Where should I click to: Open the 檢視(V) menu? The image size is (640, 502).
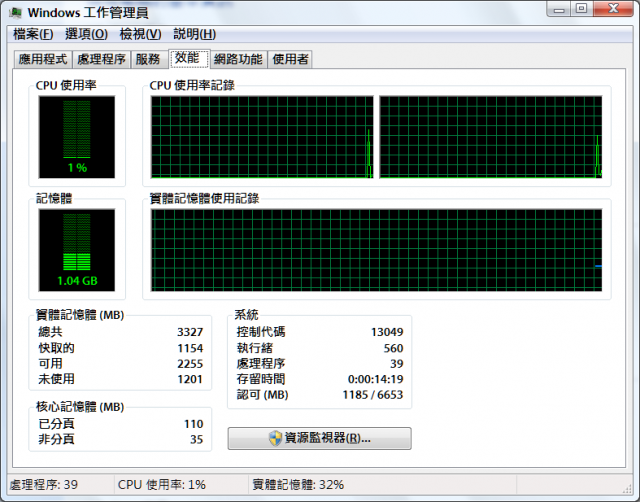[140, 34]
